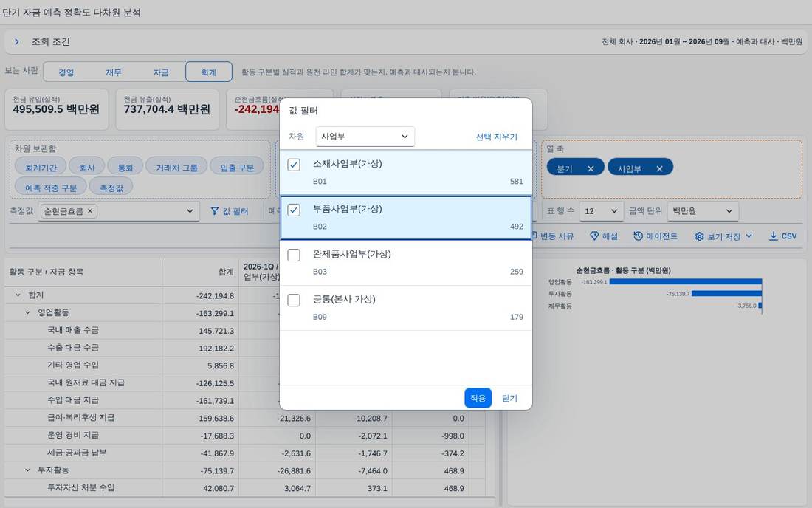Collapse the 합계 tree row
812x508 pixels.
[x=18, y=295]
